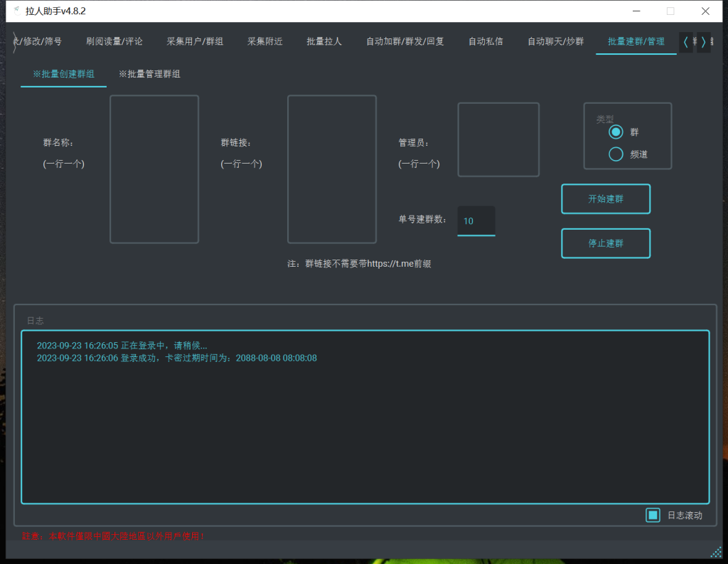Open the 采集附近 tab
Screen dimensions: 728x564
(x=264, y=41)
